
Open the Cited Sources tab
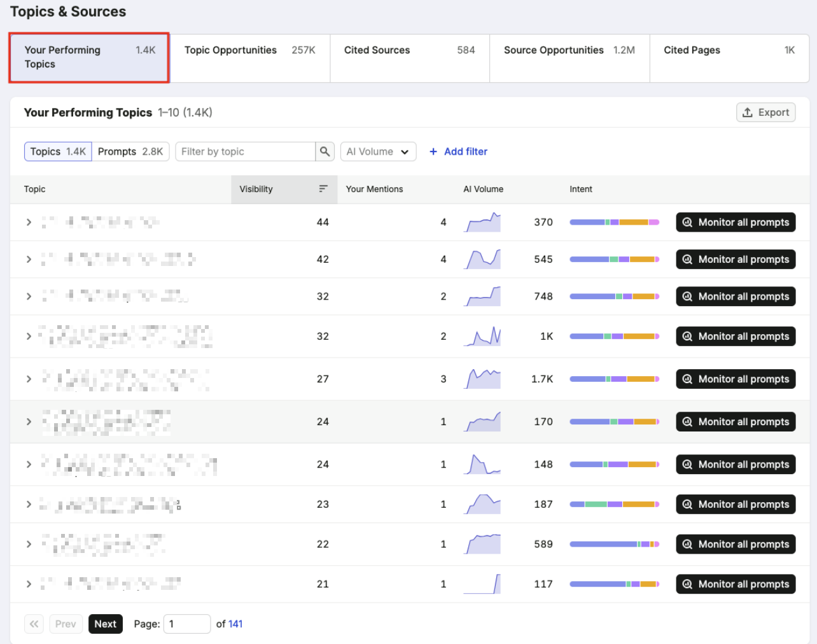410,58
